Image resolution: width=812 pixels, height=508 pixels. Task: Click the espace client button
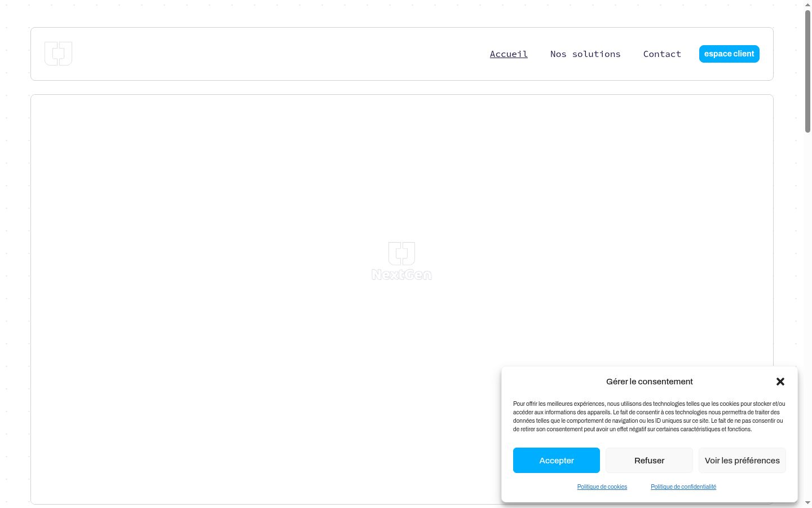click(729, 54)
